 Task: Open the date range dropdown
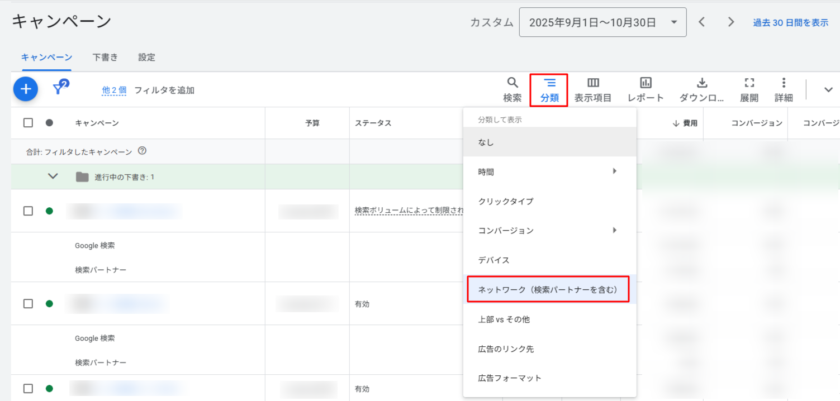[x=603, y=22]
